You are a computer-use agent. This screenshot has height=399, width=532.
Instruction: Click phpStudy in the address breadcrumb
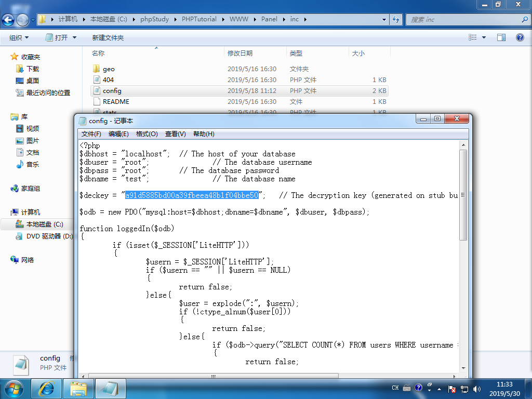[x=154, y=19]
